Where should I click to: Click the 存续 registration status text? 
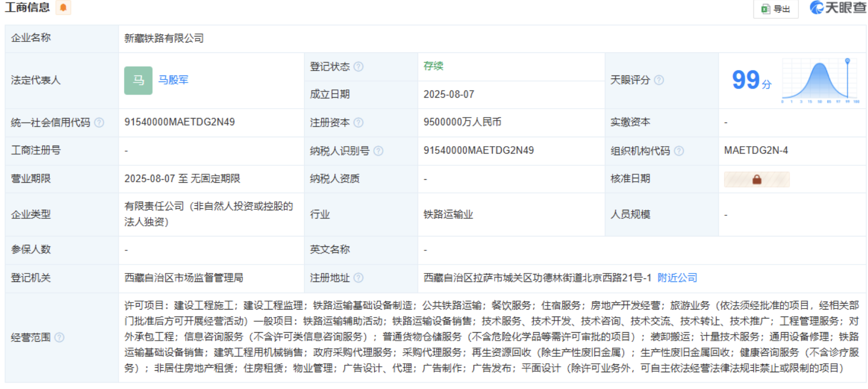click(433, 66)
